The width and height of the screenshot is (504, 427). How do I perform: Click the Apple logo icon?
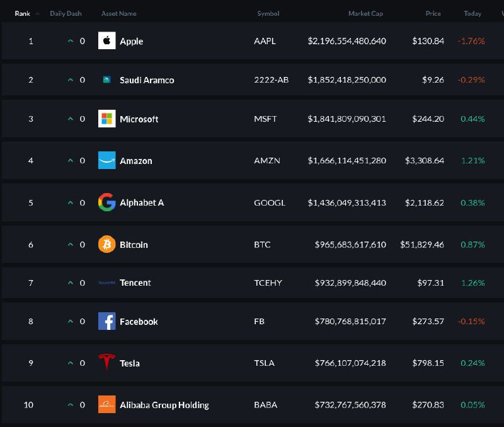coord(107,41)
